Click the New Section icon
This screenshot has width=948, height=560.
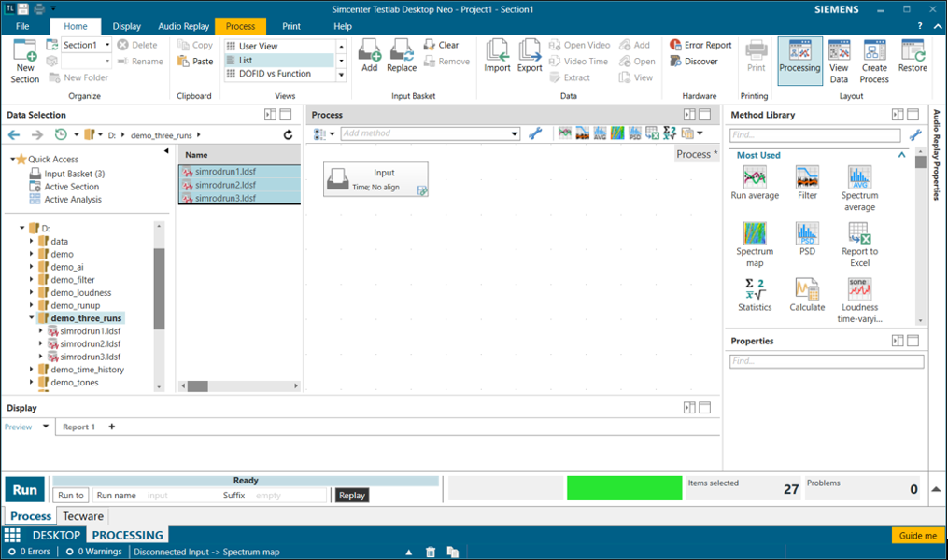pyautogui.click(x=24, y=54)
